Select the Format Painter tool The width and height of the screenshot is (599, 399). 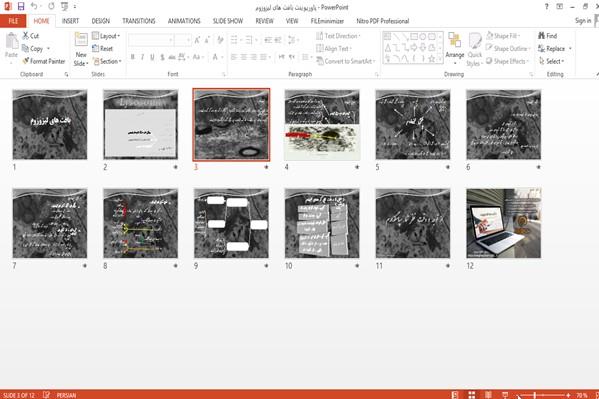(44, 61)
